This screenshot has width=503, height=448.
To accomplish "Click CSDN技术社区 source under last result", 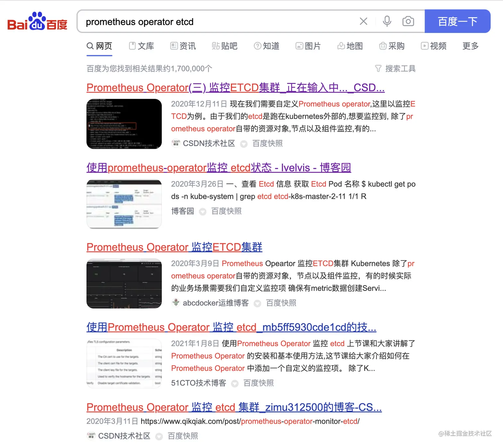I will 124,436.
